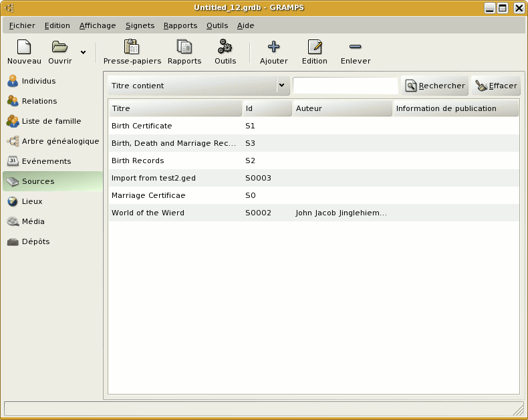Click the Effacer button
This screenshot has height=420, width=528.
tap(496, 86)
